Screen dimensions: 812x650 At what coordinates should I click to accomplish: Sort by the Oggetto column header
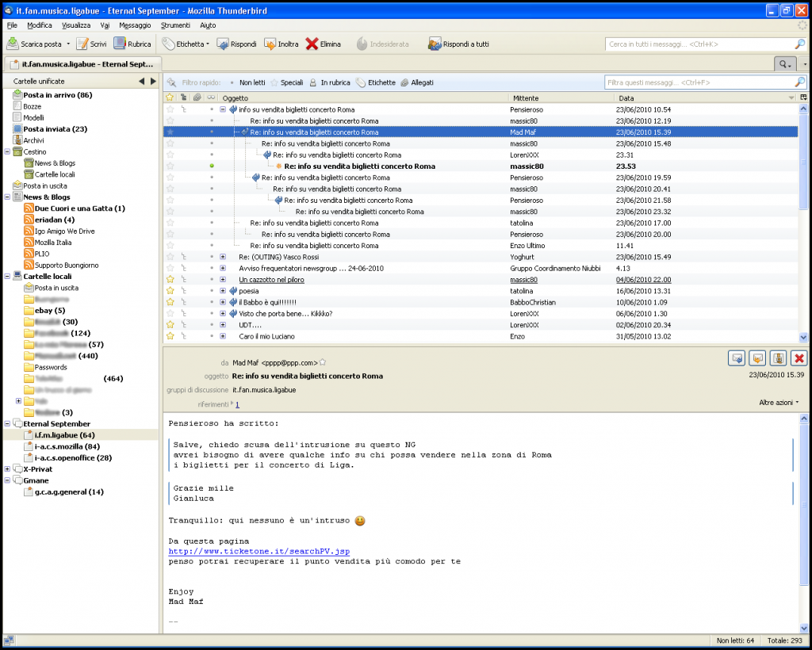(363, 97)
